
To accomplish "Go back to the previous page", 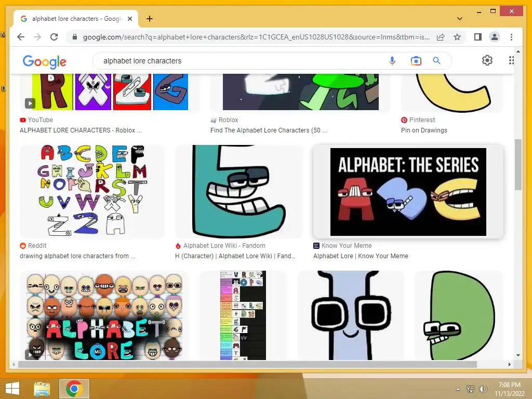I will point(21,37).
